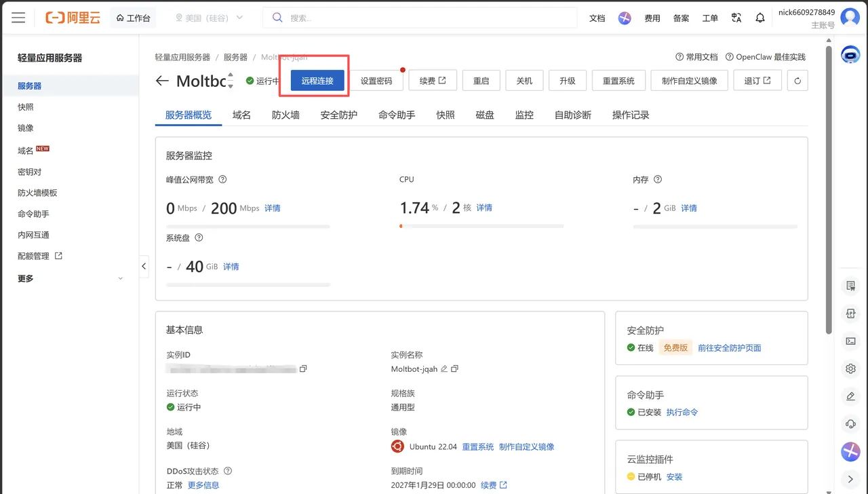
Task: Open the 监控 tab
Action: [x=524, y=115]
